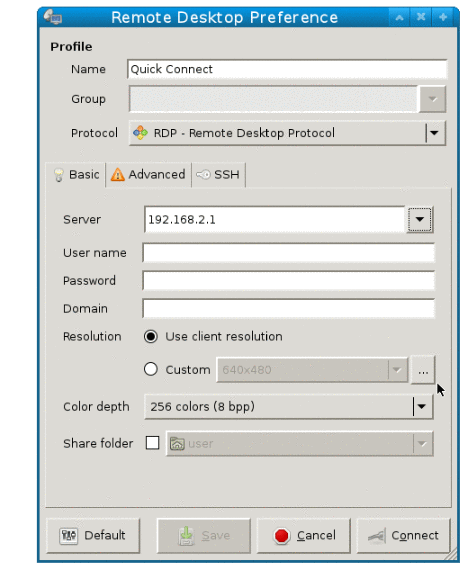This screenshot has width=470, height=570.
Task: Click the lightbulb icon on Basic tab
Action: (x=59, y=175)
